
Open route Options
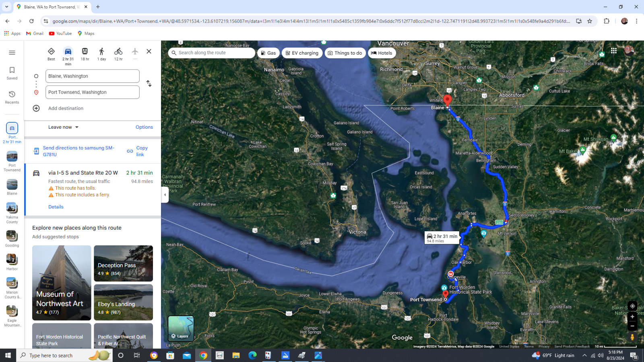(x=144, y=127)
